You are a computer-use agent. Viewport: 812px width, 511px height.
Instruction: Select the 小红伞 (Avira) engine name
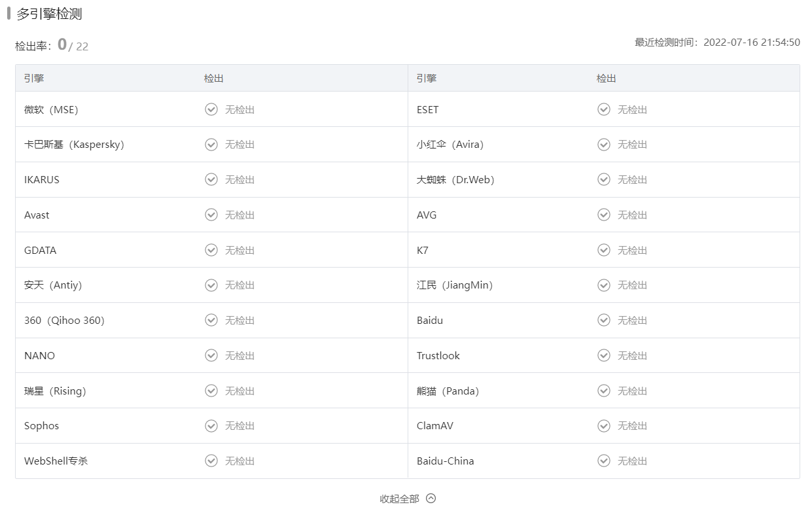(x=450, y=145)
